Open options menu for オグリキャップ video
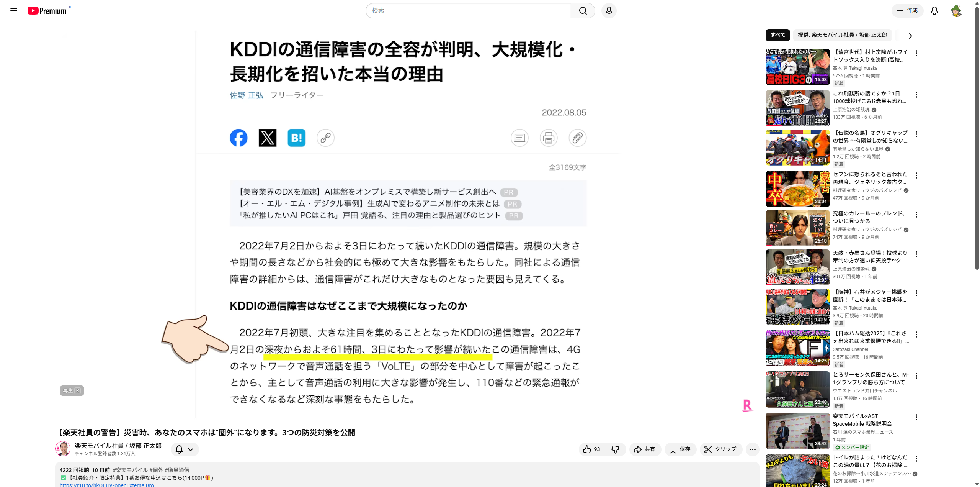Screen dimensions: 980x487 (x=916, y=134)
